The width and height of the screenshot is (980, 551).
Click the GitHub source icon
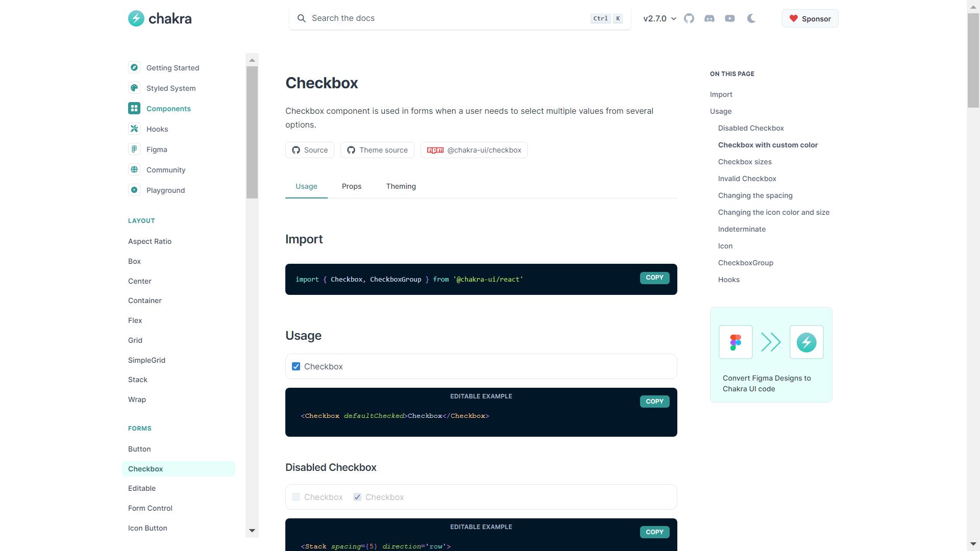296,149
